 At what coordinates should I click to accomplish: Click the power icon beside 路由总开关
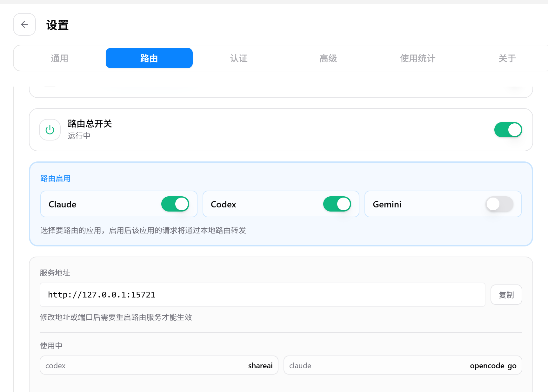[x=50, y=130]
